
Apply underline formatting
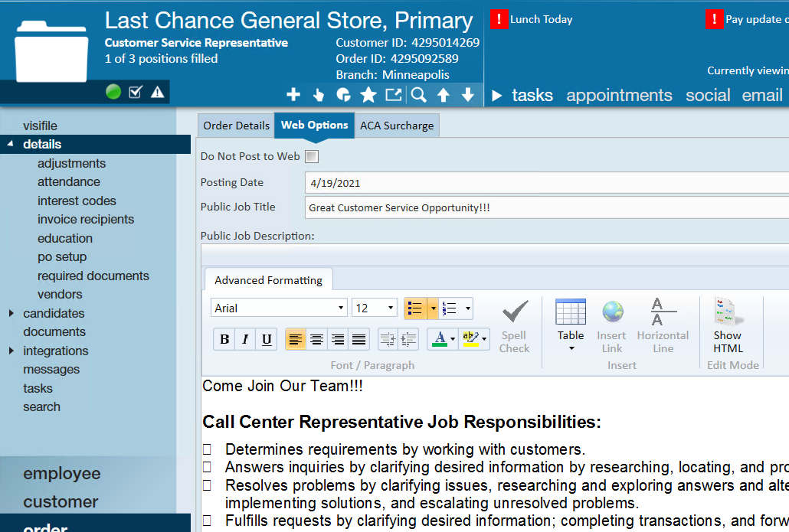tap(267, 339)
